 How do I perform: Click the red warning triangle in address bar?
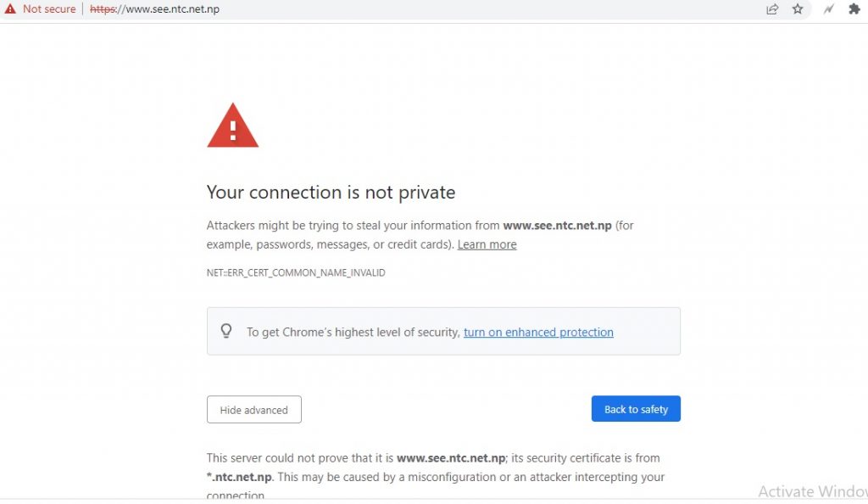click(x=10, y=8)
